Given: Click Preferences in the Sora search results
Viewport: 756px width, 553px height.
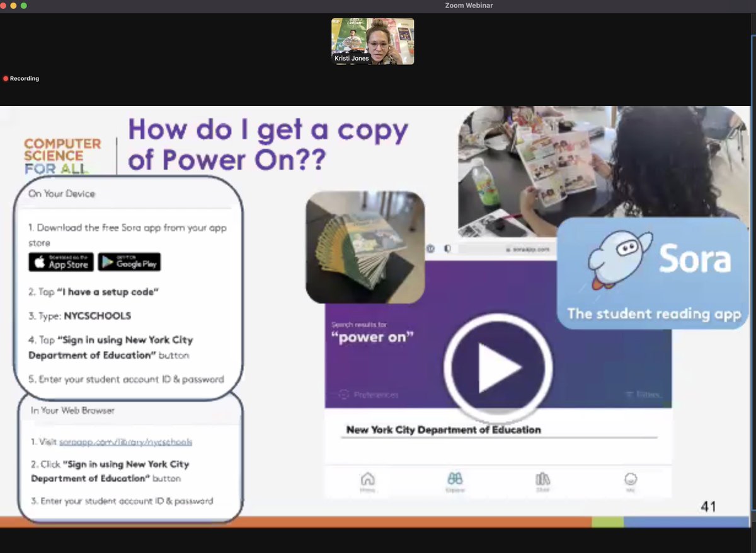Looking at the screenshot, I should pos(369,395).
